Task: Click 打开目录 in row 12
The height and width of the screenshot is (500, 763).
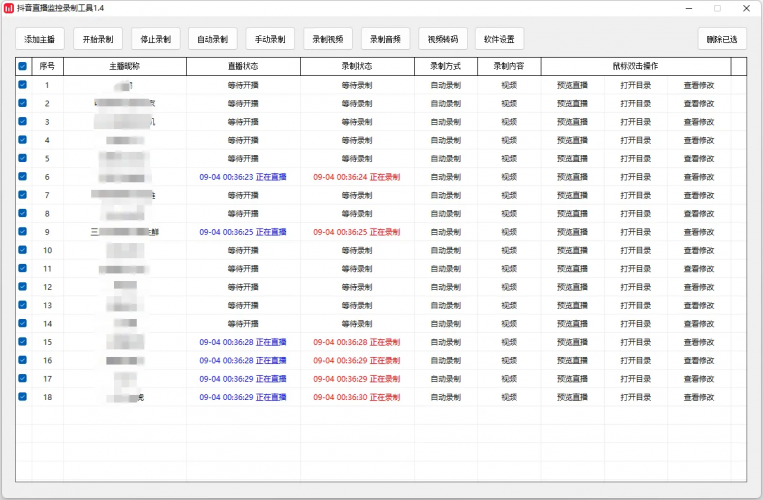Action: pyautogui.click(x=636, y=287)
